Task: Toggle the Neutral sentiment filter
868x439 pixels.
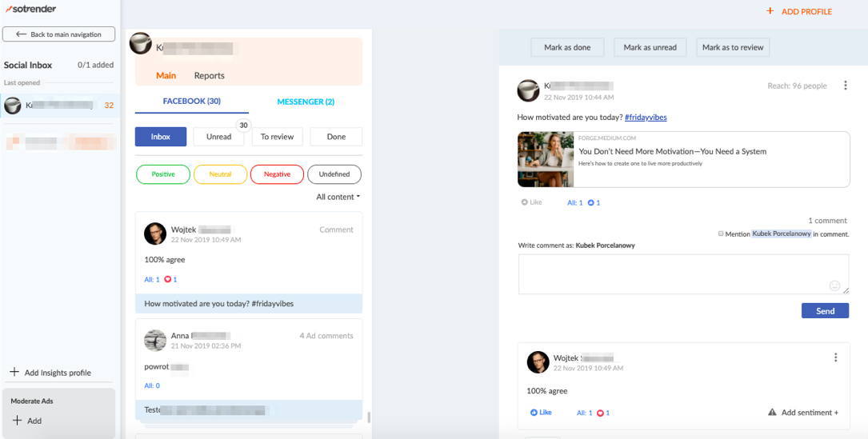Action: tap(220, 174)
